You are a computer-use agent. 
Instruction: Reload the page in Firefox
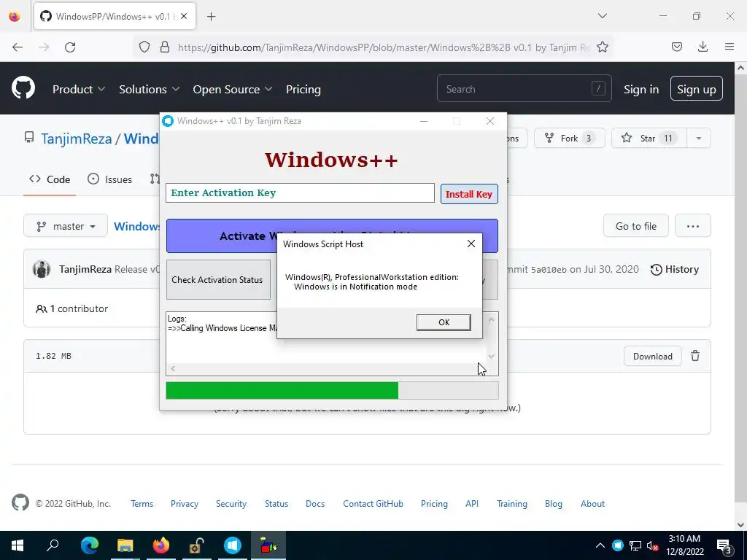[70, 47]
